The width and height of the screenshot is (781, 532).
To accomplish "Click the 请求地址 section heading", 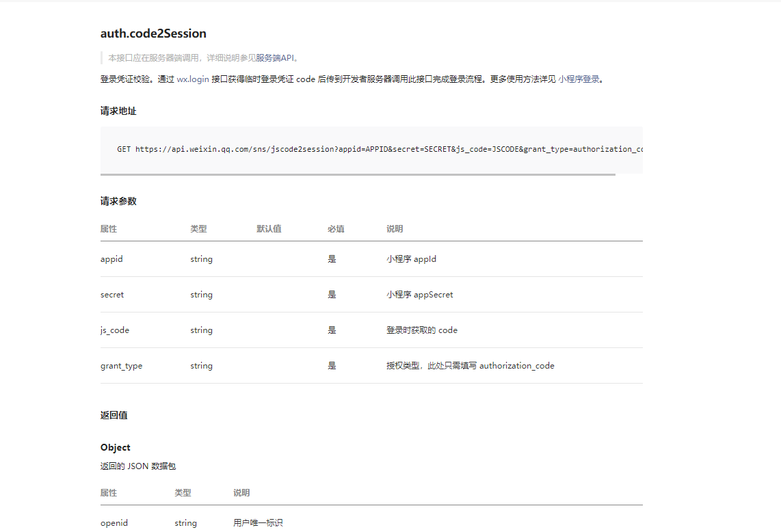I will [x=118, y=111].
